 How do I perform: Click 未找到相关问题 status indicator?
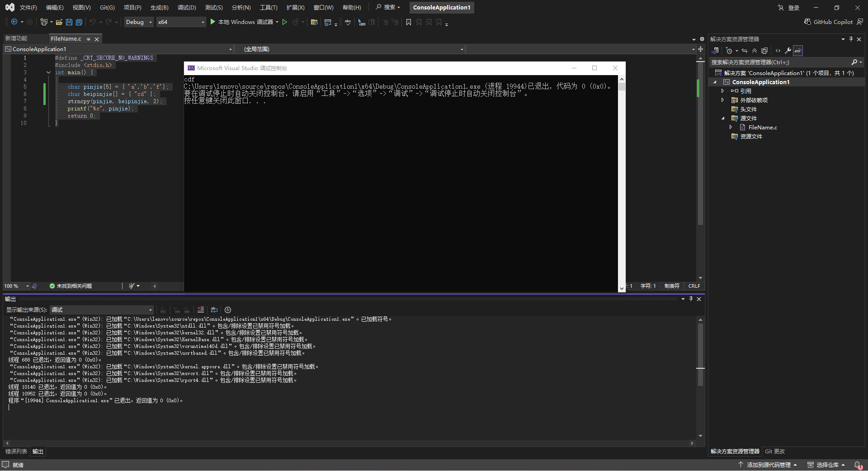click(x=71, y=286)
